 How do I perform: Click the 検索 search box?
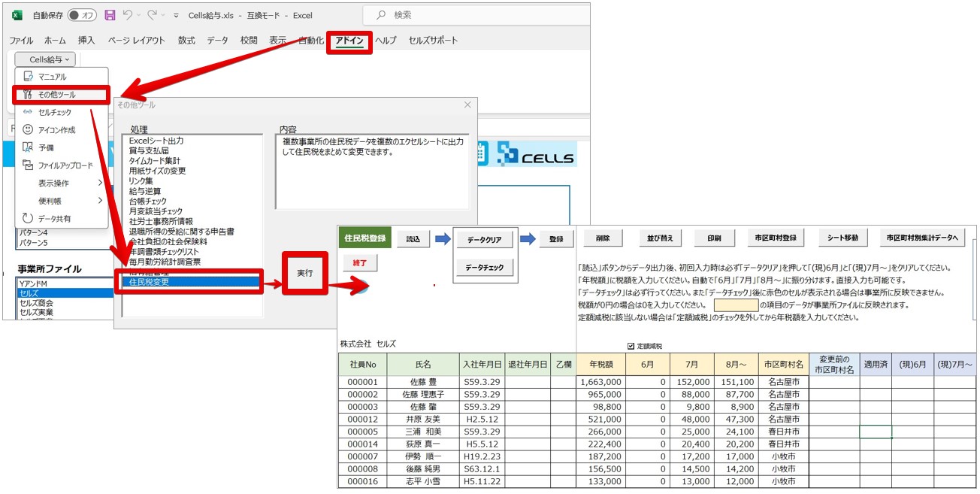point(476,15)
